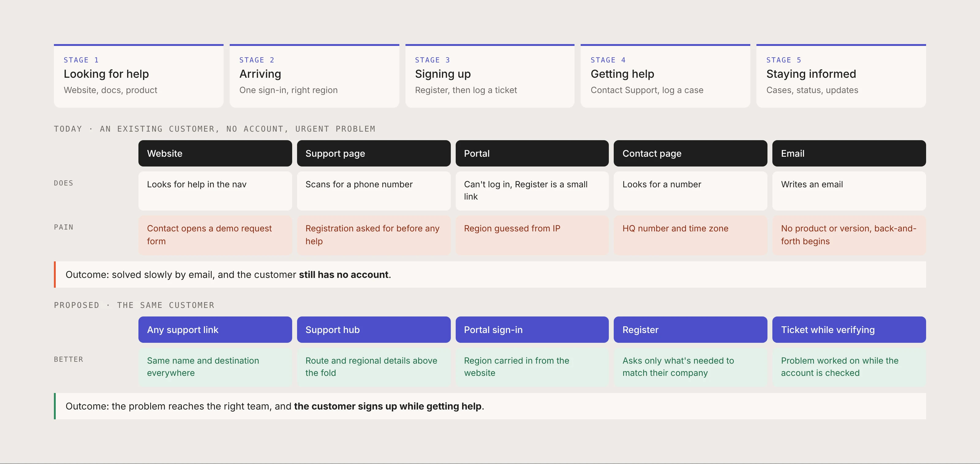980x464 pixels.
Task: Select the PROPOSED · THE SAME CUSTOMER heading
Action: click(x=134, y=305)
